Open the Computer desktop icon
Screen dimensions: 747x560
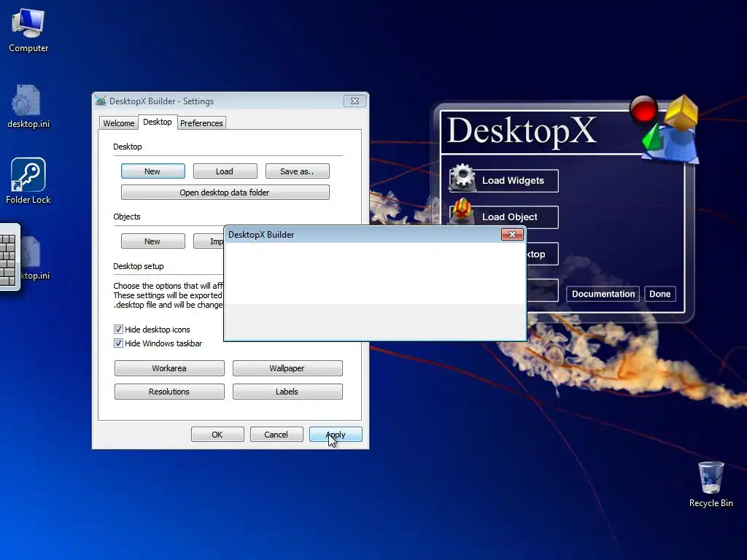click(28, 31)
